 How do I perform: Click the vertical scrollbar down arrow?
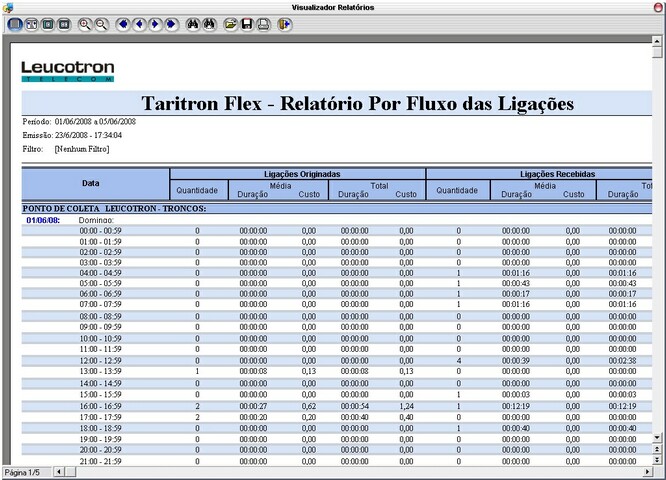[x=657, y=437]
